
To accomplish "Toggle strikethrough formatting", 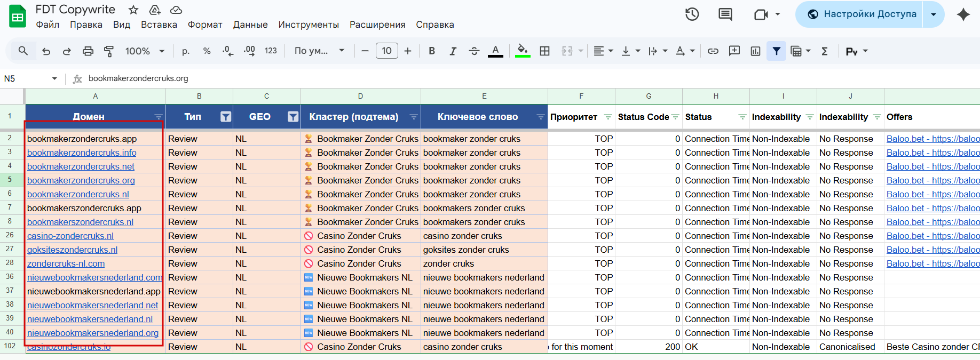I will [474, 51].
